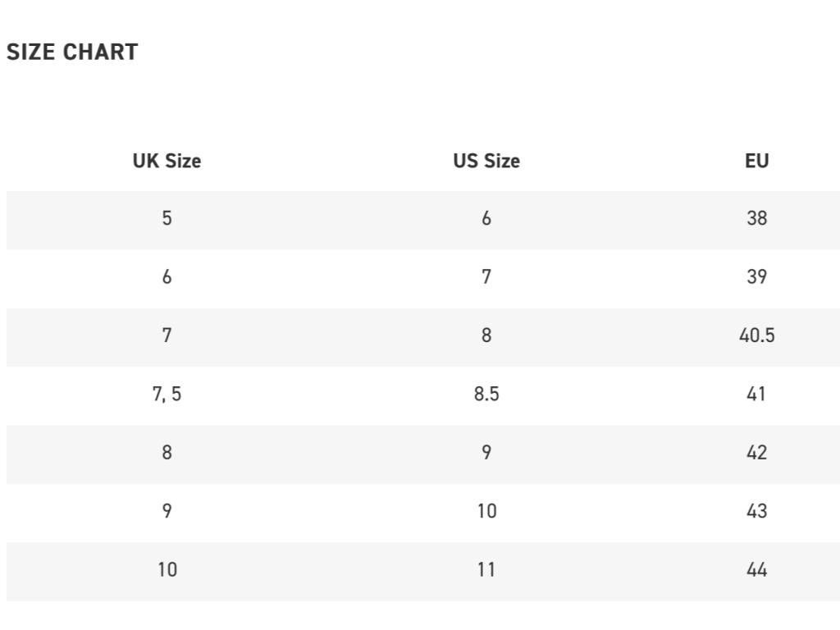Click the US size 9 cell
This screenshot has height=630, width=840.
[486, 453]
